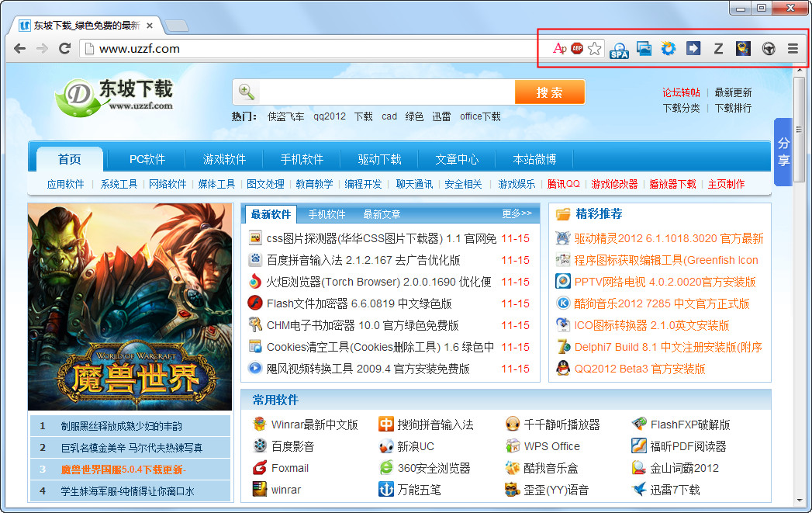Viewport: 812px width, 513px height.
Task: Switch to the 最新文章 list tab
Action: click(x=382, y=214)
